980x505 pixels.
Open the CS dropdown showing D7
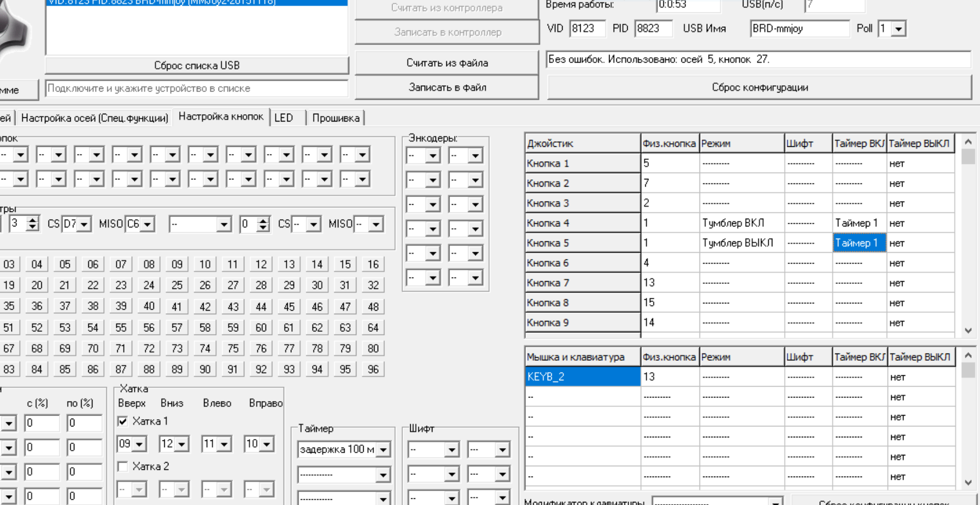coord(84,224)
